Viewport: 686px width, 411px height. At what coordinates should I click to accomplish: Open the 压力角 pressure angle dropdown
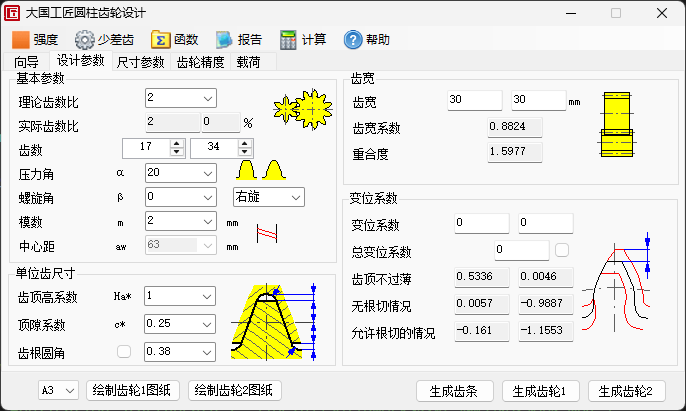click(208, 172)
